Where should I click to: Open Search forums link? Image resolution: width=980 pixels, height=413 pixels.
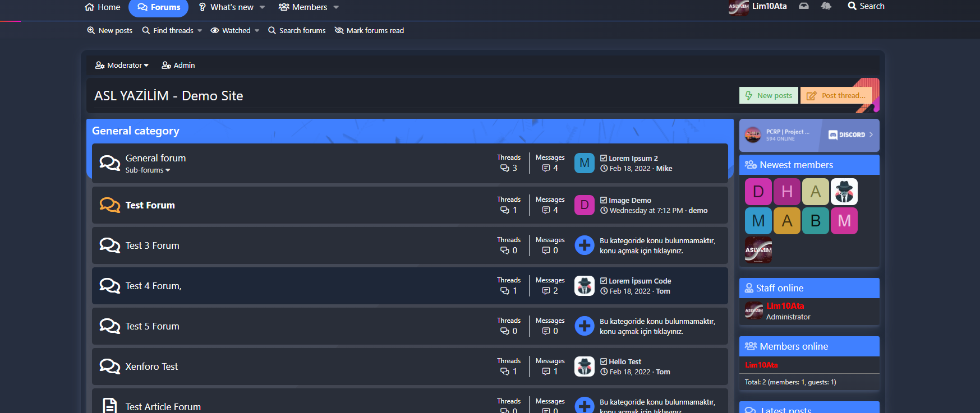[297, 30]
